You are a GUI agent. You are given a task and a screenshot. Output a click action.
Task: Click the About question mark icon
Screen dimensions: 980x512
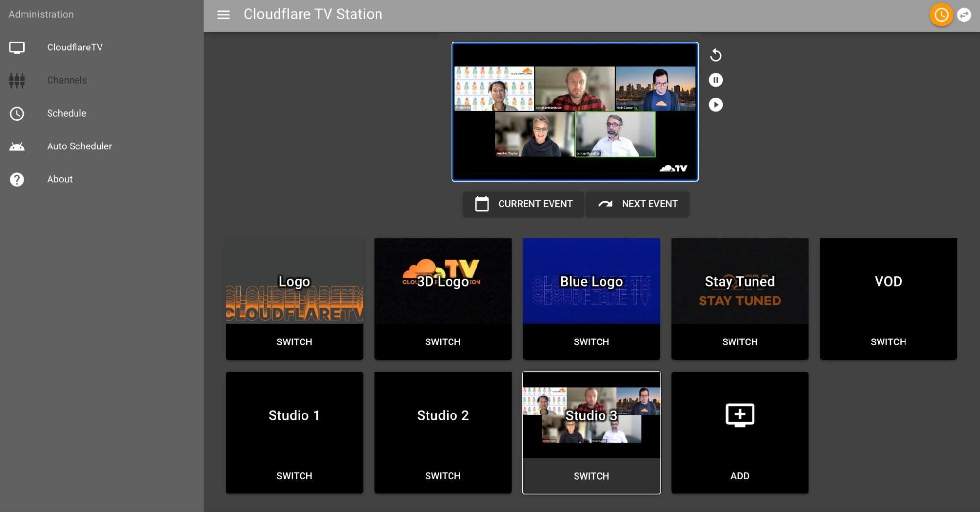pos(17,179)
